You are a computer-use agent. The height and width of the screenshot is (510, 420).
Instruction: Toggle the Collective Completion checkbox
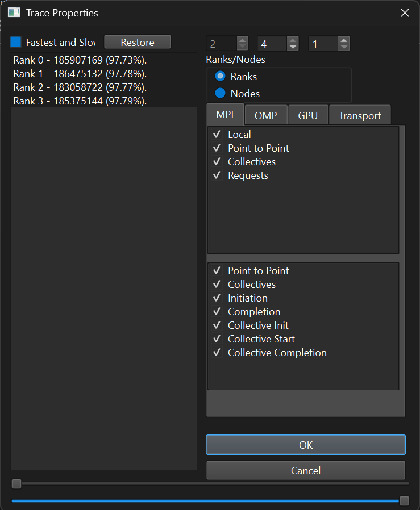coord(217,352)
